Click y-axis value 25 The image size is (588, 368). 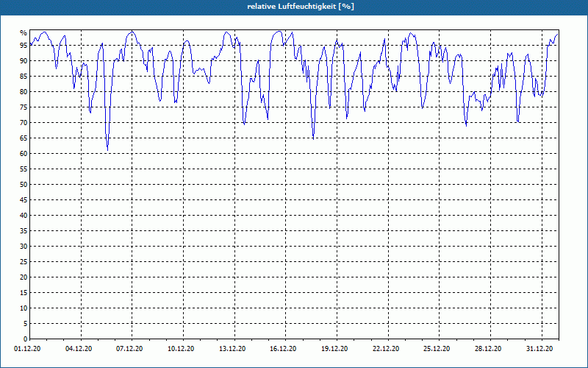(x=24, y=262)
